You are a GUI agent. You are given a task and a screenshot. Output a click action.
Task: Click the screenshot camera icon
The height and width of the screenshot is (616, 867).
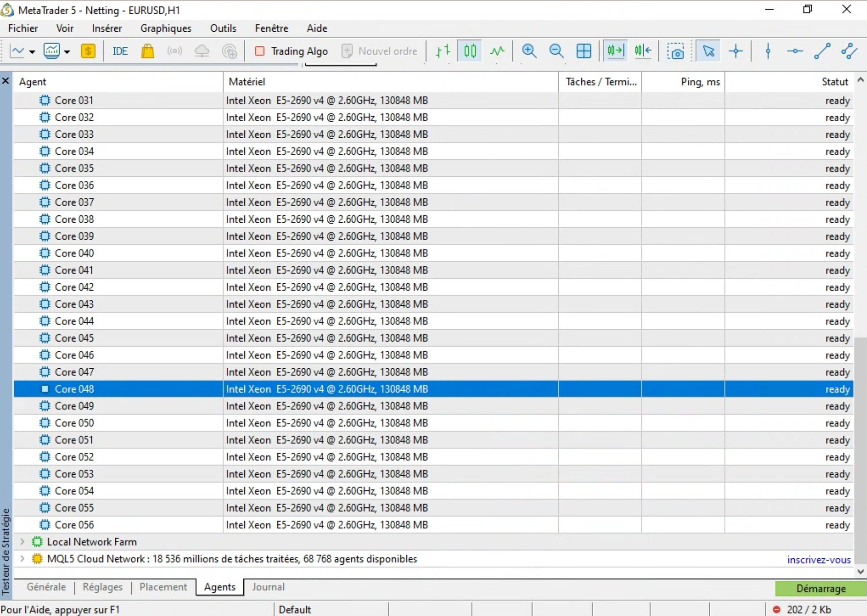676,51
